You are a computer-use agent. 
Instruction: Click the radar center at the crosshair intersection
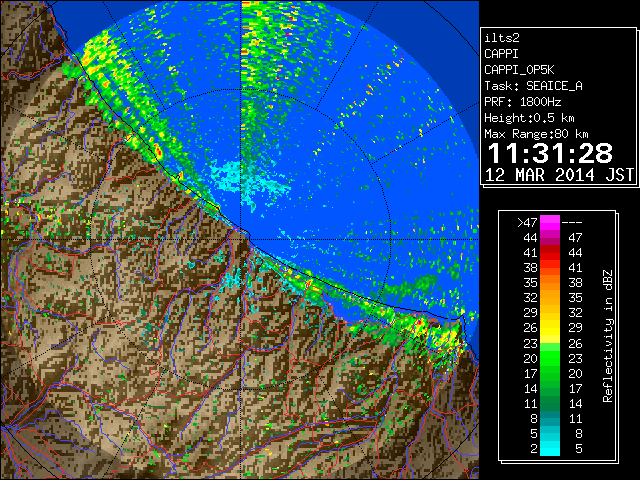(241, 239)
